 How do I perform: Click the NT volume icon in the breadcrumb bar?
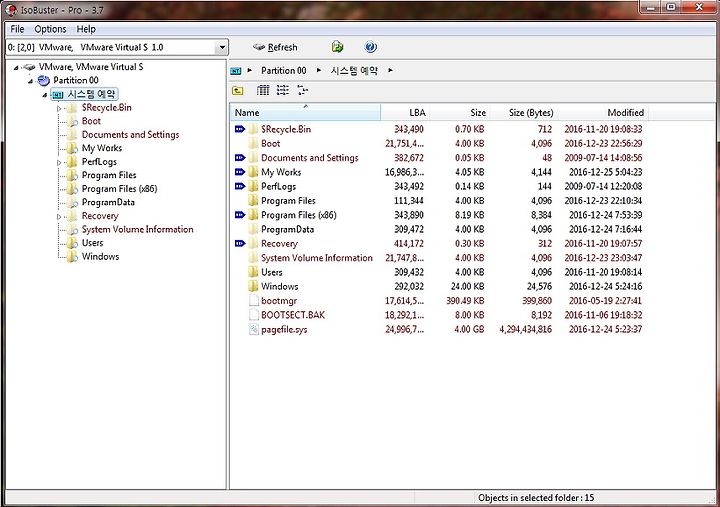click(x=236, y=71)
